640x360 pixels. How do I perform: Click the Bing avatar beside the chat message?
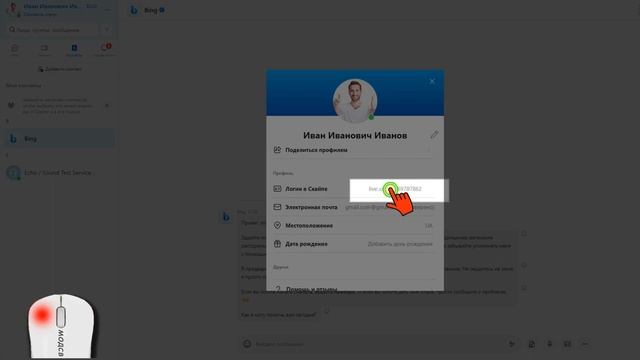226,217
